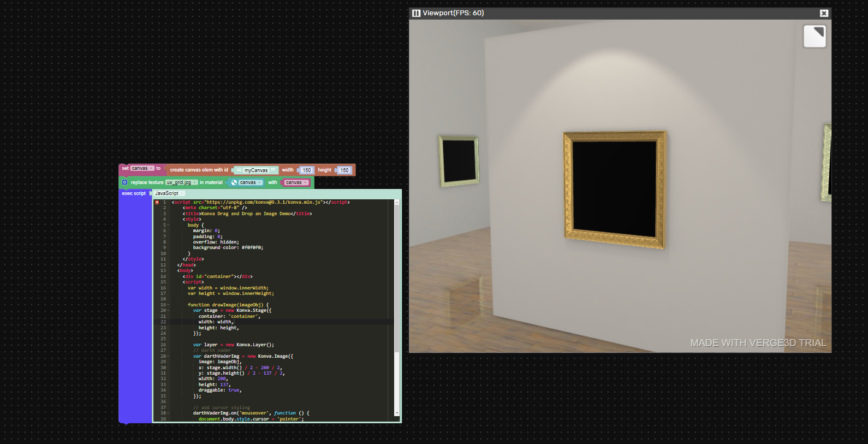Image resolution: width=868 pixels, height=444 pixels.
Task: Edit the width value 150
Action: click(x=307, y=170)
